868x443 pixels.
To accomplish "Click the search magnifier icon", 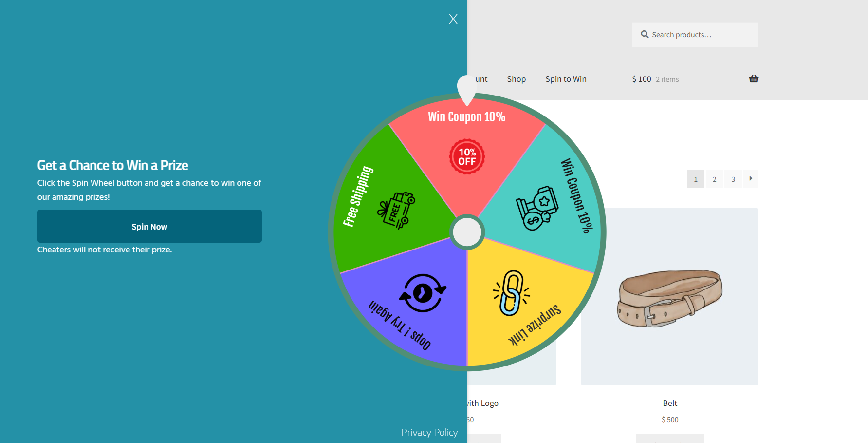I will (x=645, y=34).
